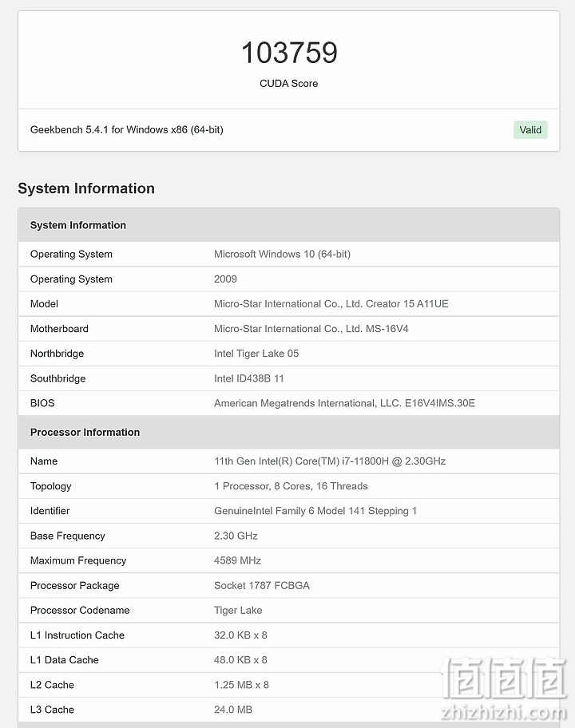Click the Model row label
This screenshot has height=728, width=575.
point(44,303)
